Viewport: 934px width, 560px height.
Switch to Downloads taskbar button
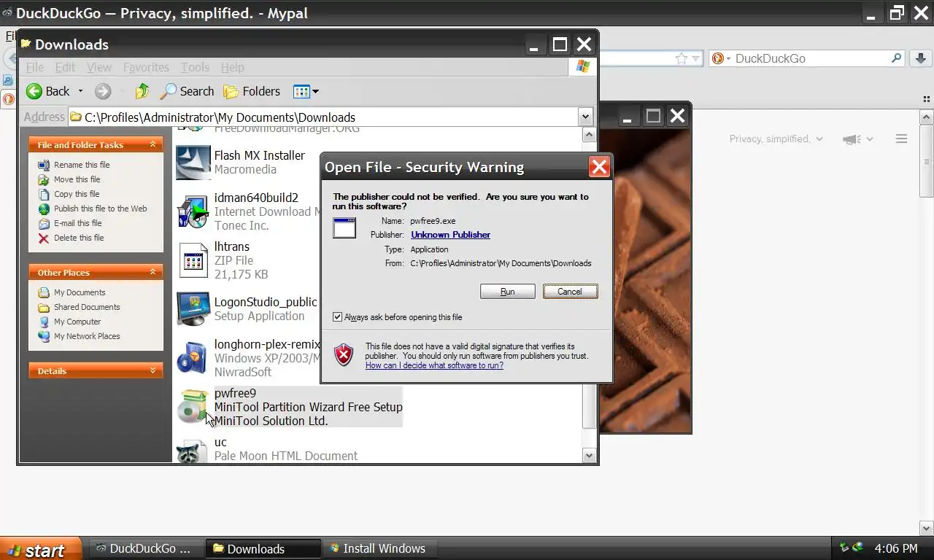[264, 548]
